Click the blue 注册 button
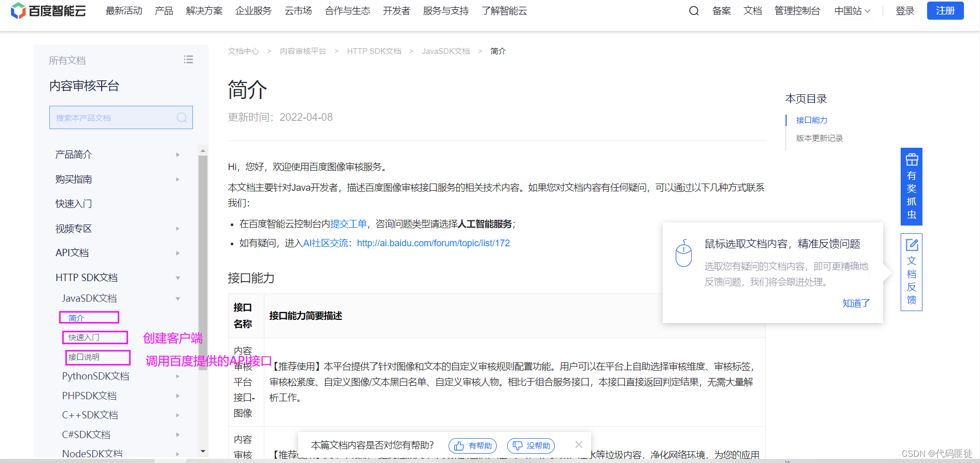980x463 pixels. point(945,11)
